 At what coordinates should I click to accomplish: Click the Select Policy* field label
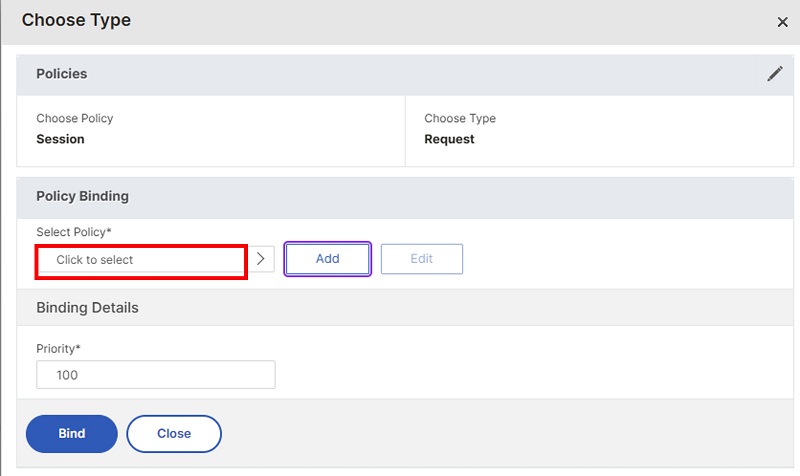(x=73, y=232)
